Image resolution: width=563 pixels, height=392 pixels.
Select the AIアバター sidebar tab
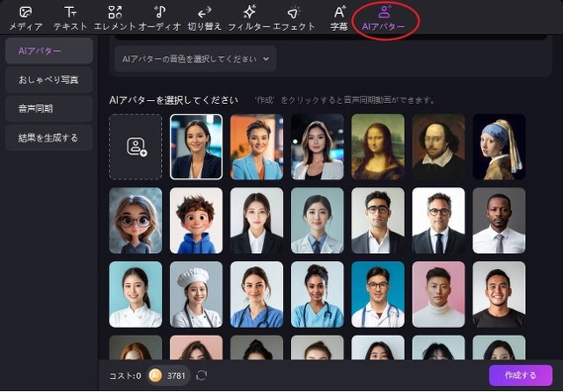pyautogui.click(x=49, y=51)
